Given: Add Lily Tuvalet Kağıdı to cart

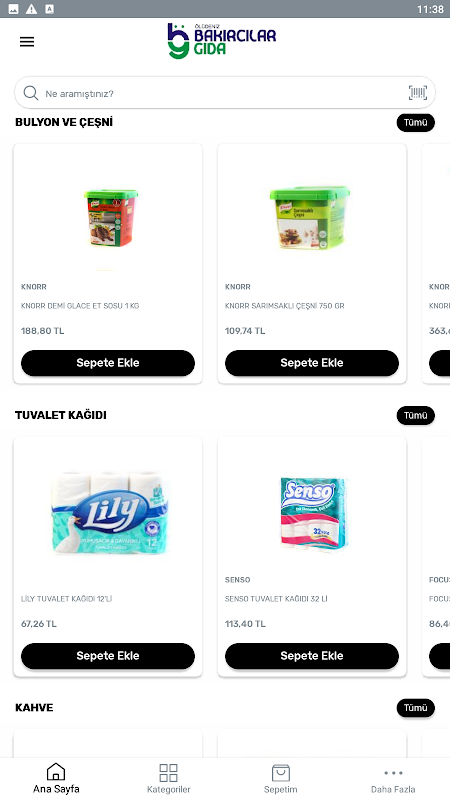Looking at the screenshot, I should [x=108, y=656].
